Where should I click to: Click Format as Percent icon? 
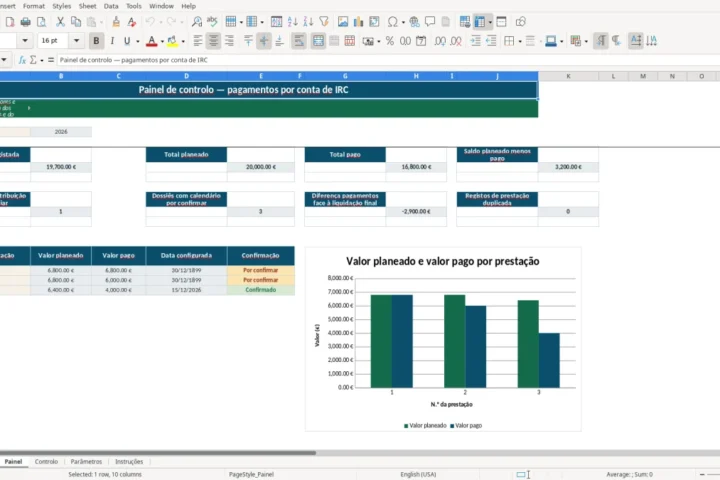point(390,41)
